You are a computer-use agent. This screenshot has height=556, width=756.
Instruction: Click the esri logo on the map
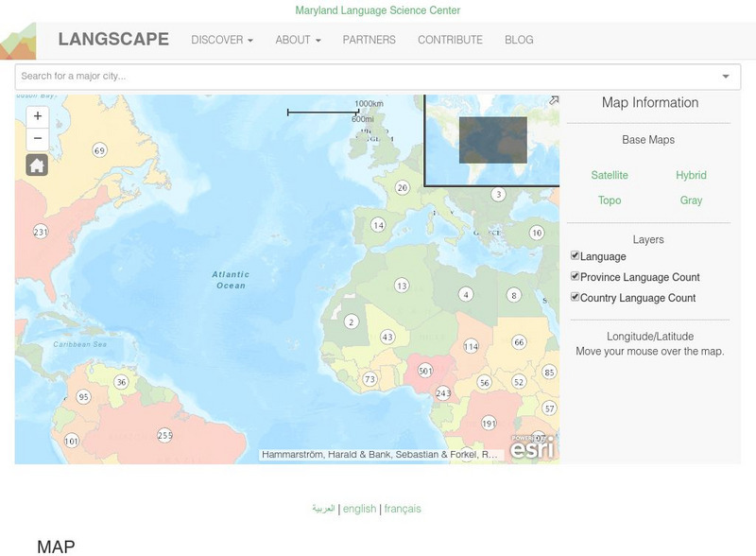tap(535, 450)
